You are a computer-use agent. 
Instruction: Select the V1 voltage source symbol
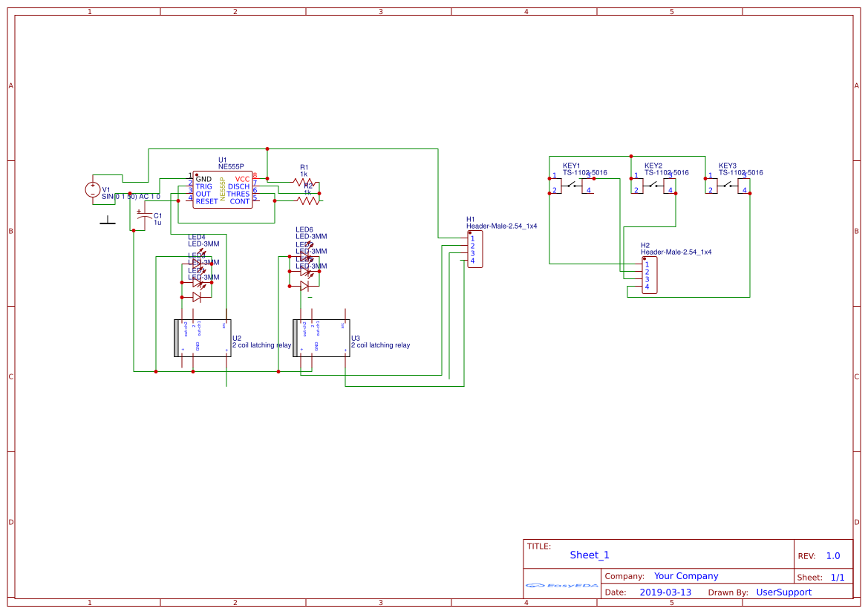click(93, 190)
